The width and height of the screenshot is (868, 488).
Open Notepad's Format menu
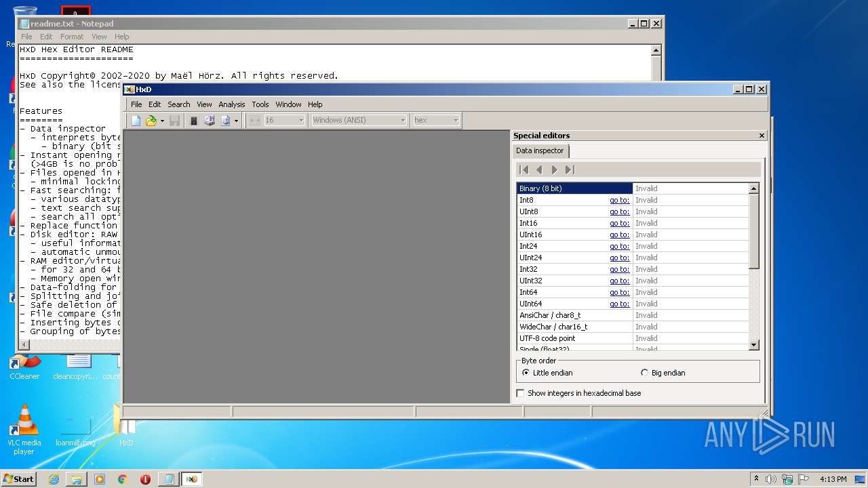[x=72, y=37]
